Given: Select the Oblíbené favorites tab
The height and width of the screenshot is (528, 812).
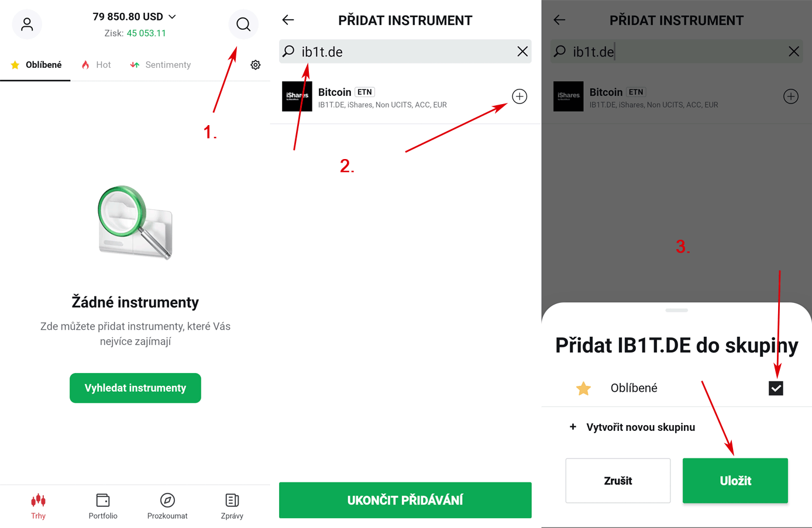Looking at the screenshot, I should click(36, 65).
